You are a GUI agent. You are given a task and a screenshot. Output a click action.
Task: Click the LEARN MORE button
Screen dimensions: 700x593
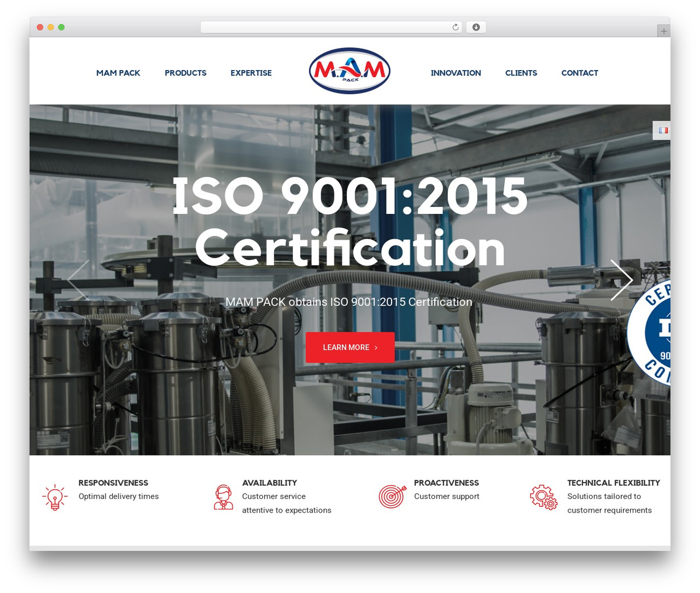[350, 347]
